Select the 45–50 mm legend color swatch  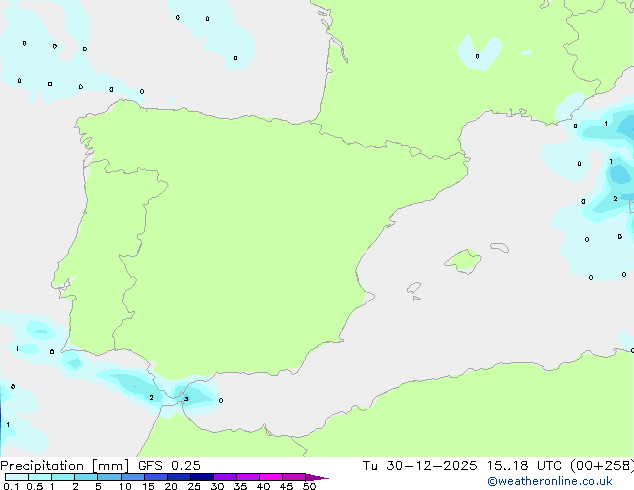click(x=294, y=477)
